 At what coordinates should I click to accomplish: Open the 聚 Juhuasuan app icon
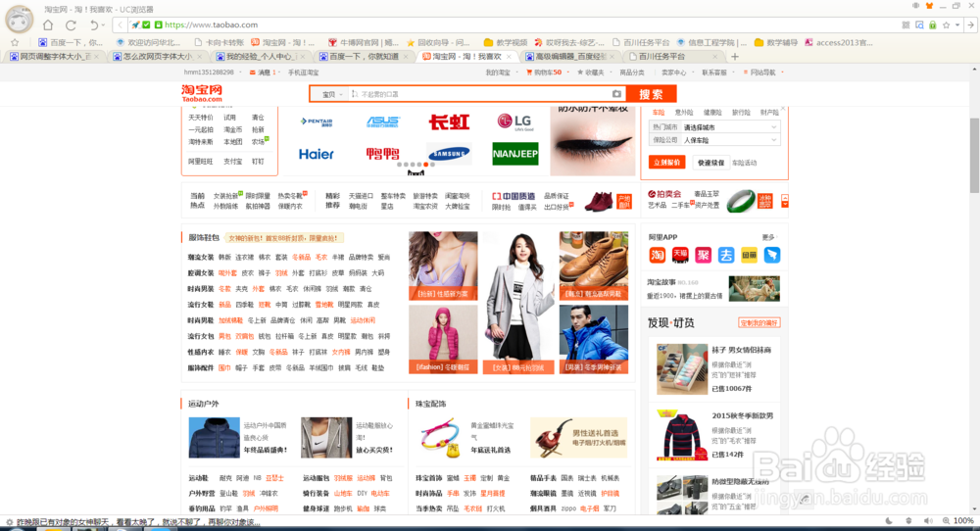pyautogui.click(x=703, y=255)
